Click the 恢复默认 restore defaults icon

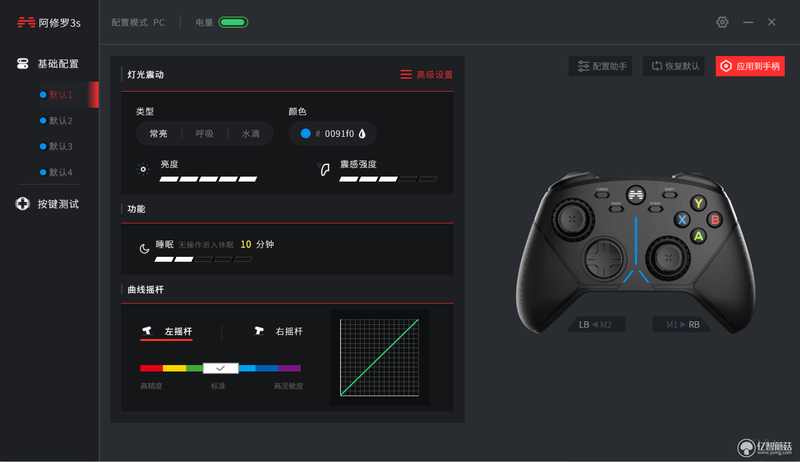(657, 66)
